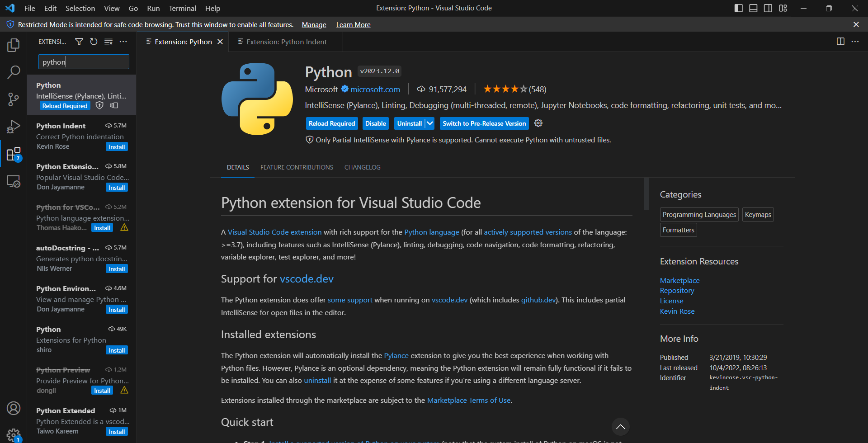Uninstall the Python extension

pos(409,123)
